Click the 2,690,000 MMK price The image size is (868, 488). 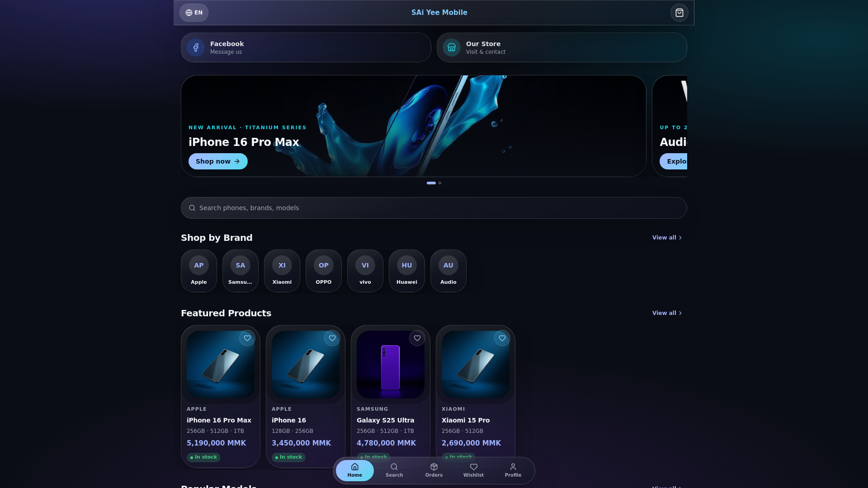(x=472, y=443)
